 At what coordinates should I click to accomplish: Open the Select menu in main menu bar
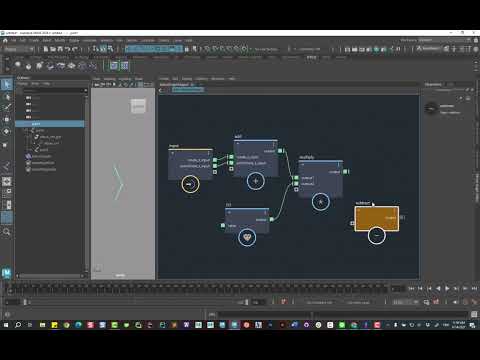(47, 40)
